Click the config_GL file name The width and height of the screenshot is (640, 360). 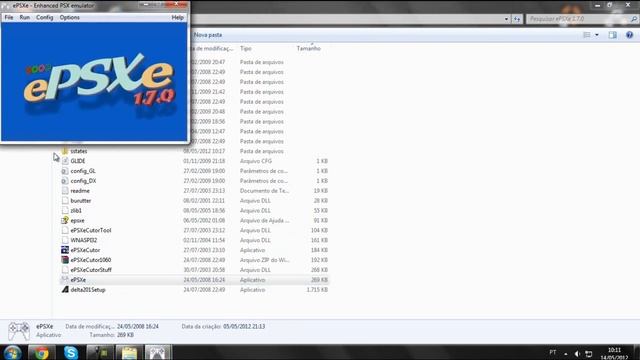(x=83, y=171)
